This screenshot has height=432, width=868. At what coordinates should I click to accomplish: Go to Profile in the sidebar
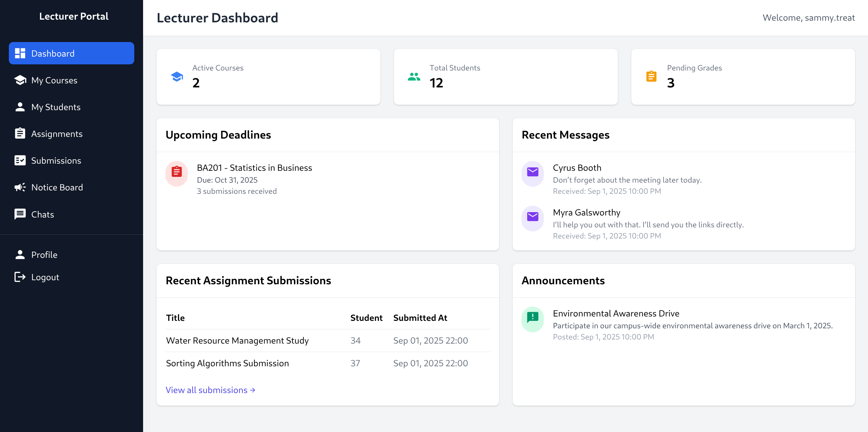(44, 254)
